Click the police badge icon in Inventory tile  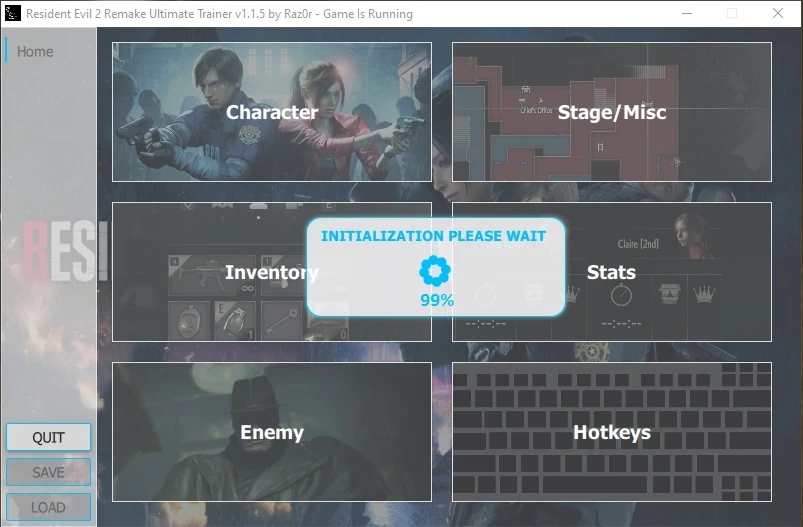tap(189, 322)
